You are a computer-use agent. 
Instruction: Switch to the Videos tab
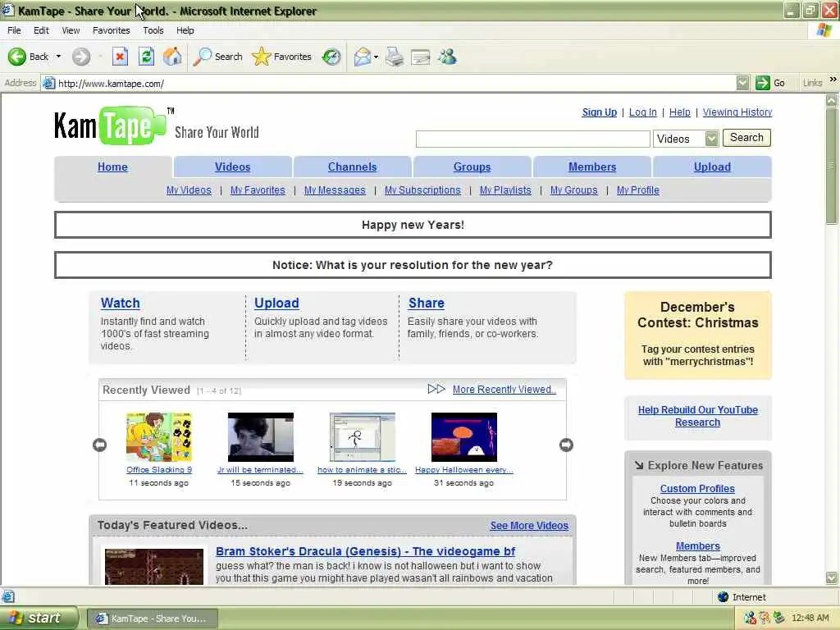(232, 167)
